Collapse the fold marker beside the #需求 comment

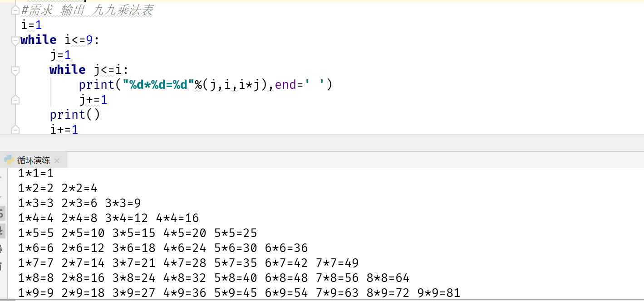[15, 10]
